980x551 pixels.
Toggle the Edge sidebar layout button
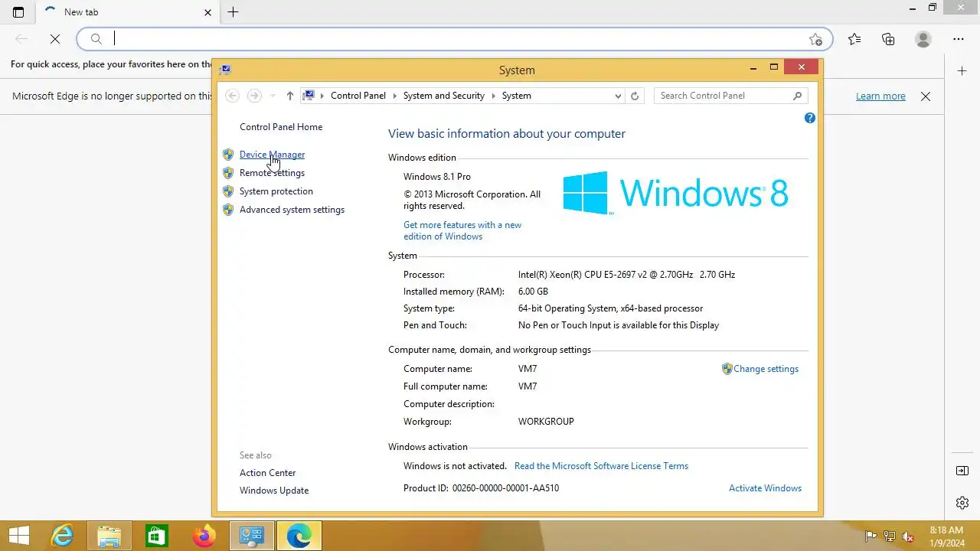962,471
